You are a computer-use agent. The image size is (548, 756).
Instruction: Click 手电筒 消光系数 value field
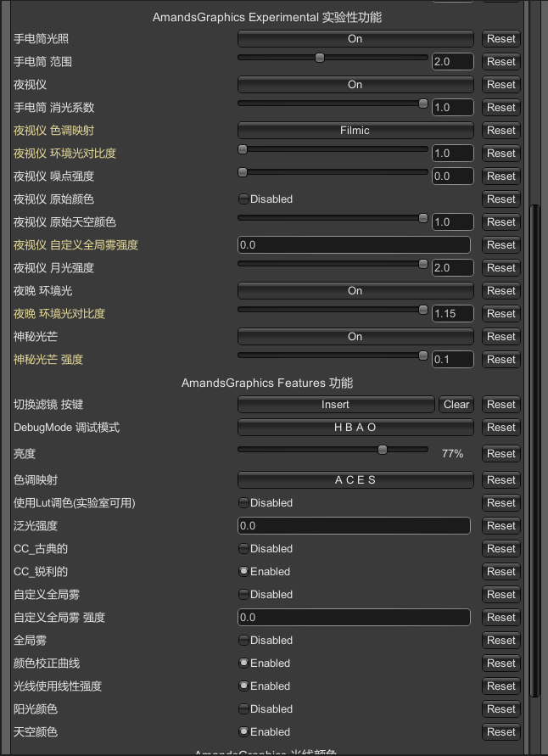(x=453, y=108)
